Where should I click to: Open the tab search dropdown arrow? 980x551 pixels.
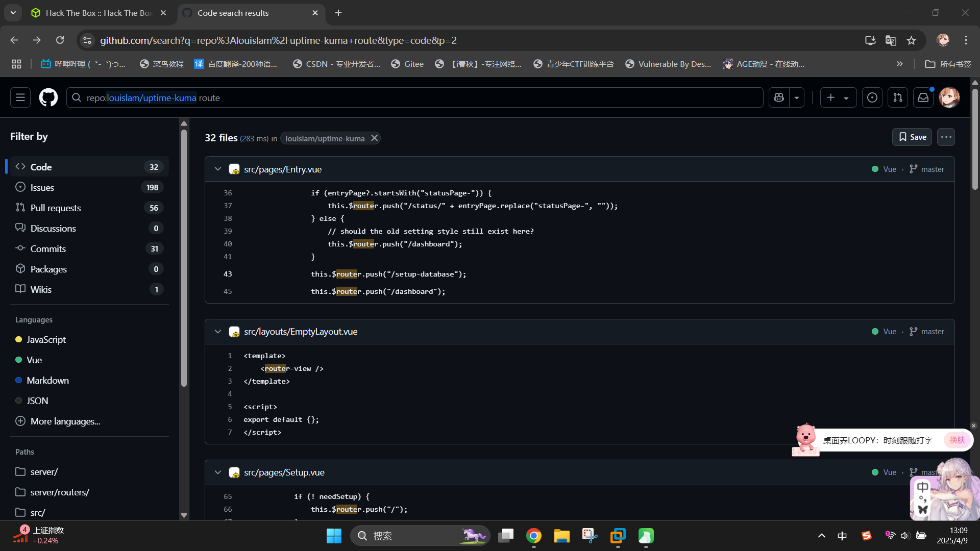(x=13, y=13)
